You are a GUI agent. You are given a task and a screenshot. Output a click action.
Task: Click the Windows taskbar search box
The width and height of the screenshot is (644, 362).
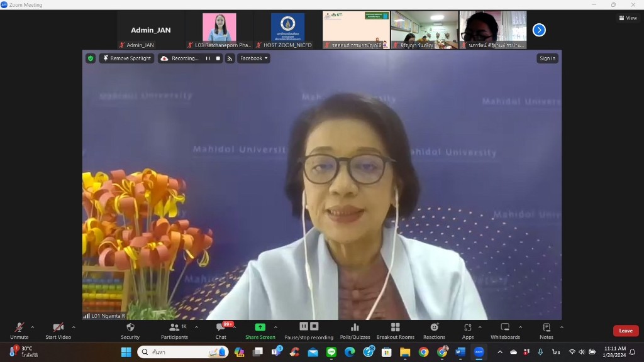pyautogui.click(x=183, y=352)
